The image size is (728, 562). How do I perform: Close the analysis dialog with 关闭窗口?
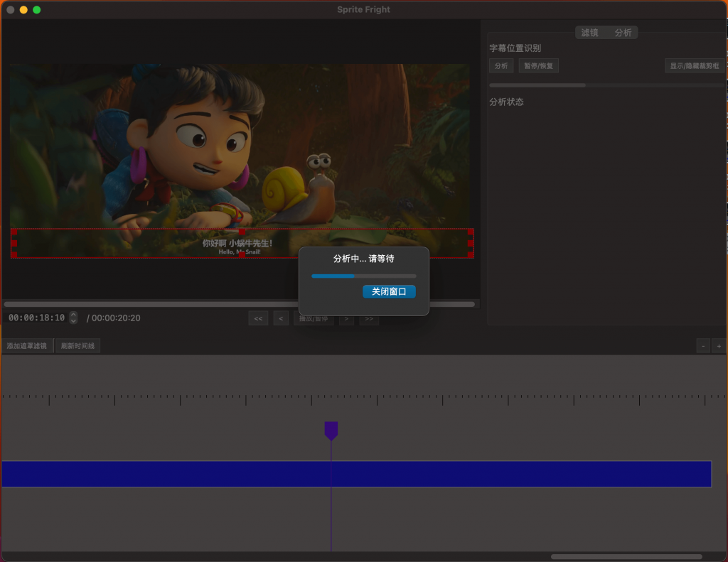pos(389,291)
